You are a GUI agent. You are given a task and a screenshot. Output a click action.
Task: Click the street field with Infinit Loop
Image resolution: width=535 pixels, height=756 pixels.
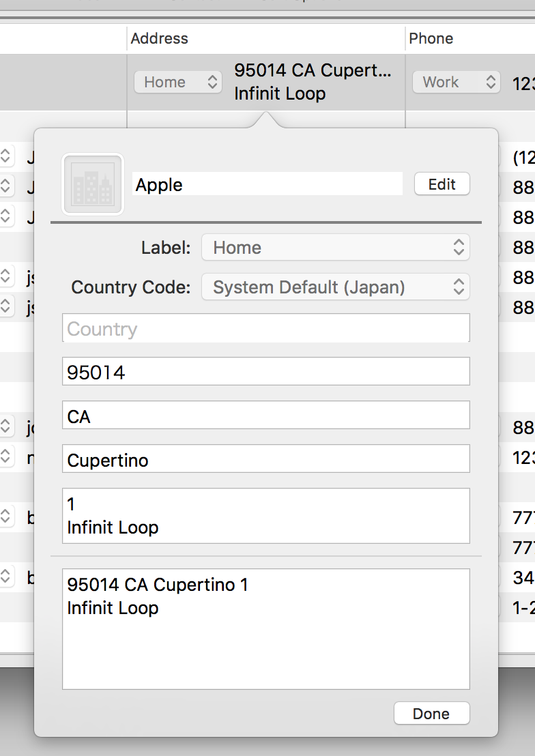click(x=266, y=516)
